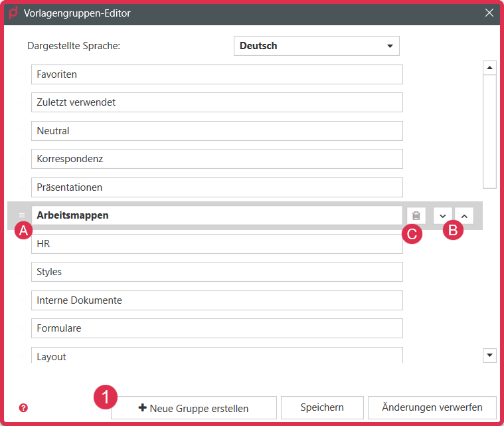Select the Favoriten group field
The height and width of the screenshot is (426, 504).
pos(217,74)
